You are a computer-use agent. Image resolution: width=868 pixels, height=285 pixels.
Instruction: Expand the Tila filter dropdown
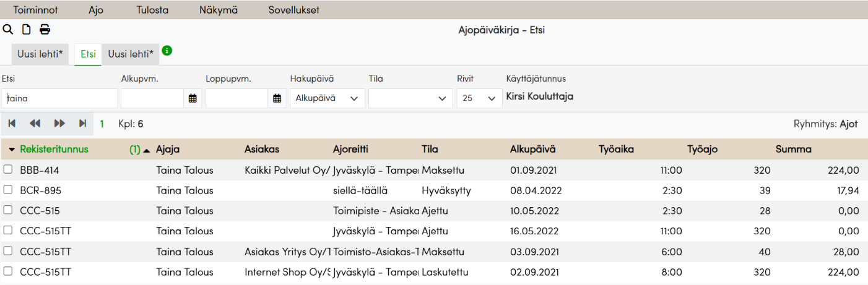[410, 98]
